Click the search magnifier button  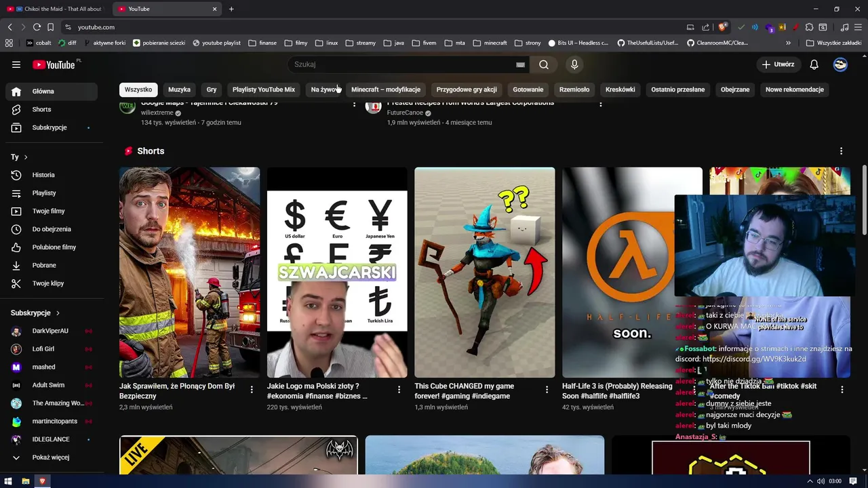pyautogui.click(x=544, y=64)
